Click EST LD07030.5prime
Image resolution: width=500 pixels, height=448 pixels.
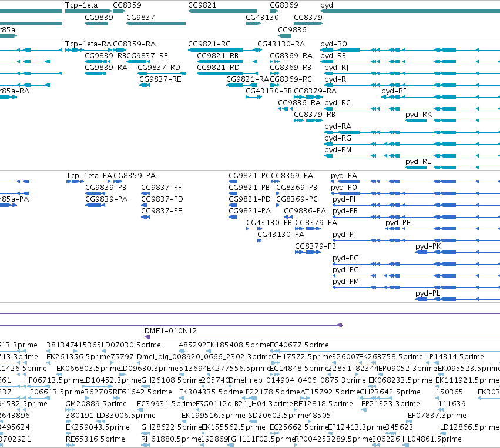pyautogui.click(x=131, y=345)
